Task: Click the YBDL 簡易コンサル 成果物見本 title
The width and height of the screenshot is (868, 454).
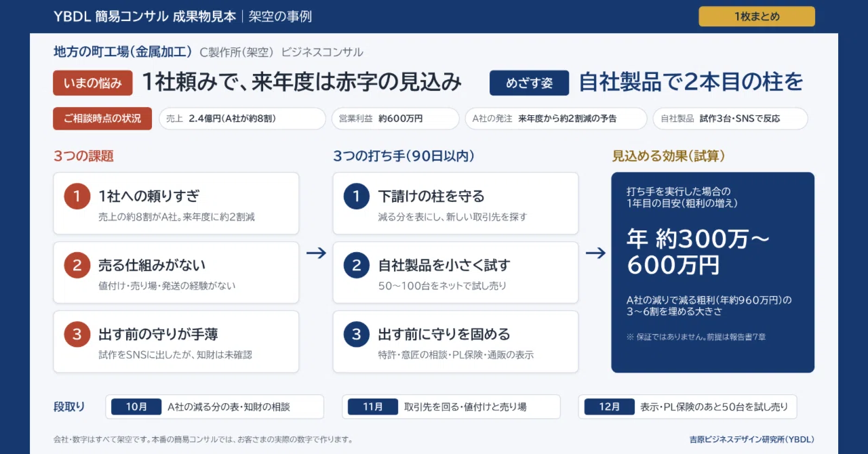Action: click(145, 16)
